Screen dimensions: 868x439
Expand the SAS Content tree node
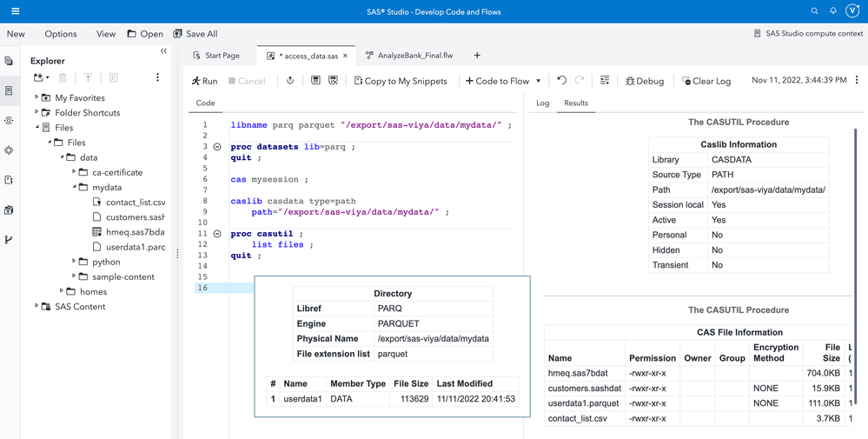point(36,306)
